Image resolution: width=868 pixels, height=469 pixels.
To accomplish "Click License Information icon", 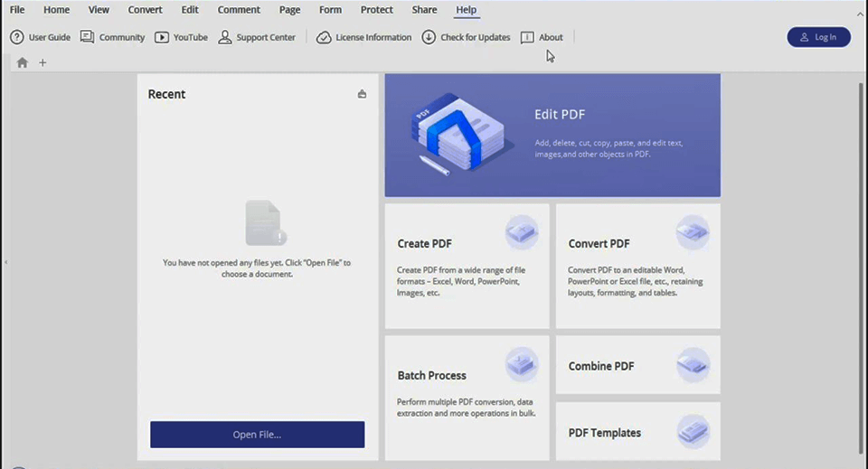I will point(324,37).
